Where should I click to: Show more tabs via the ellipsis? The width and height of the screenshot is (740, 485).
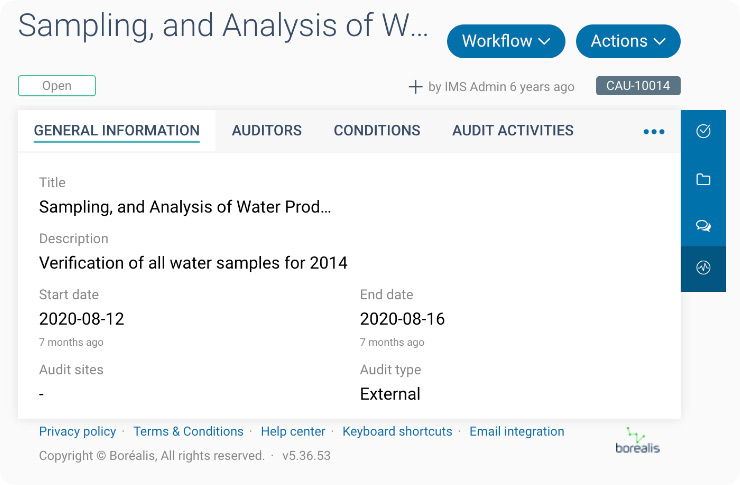[654, 131]
